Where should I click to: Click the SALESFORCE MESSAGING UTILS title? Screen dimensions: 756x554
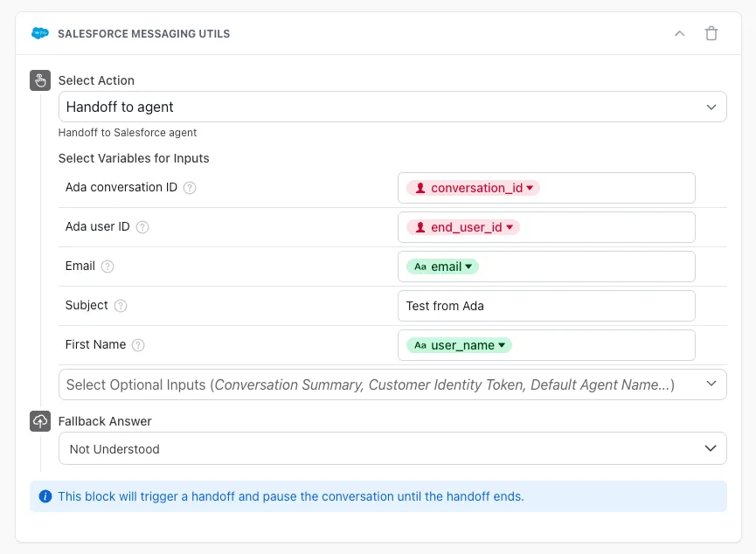143,34
